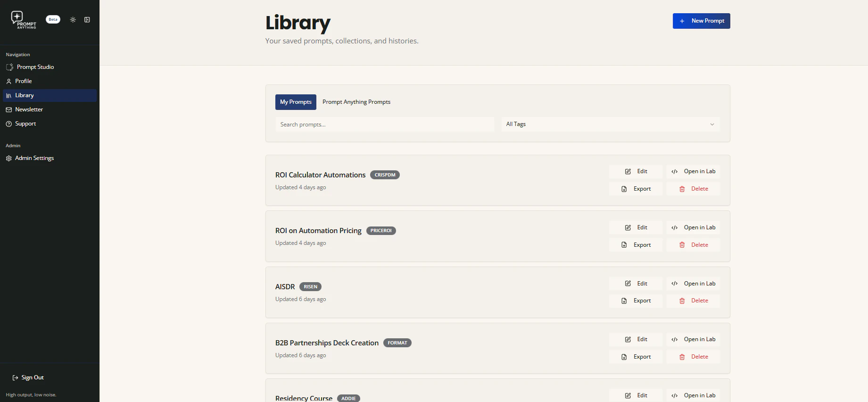Select Library in the sidebar
The height and width of the screenshot is (402, 868).
50,95
